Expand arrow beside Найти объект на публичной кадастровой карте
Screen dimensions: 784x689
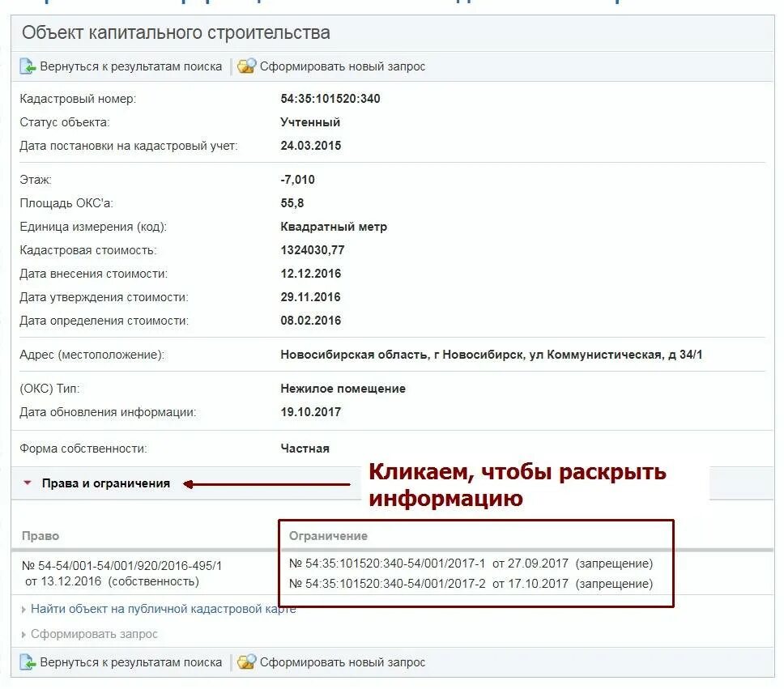pos(23,610)
